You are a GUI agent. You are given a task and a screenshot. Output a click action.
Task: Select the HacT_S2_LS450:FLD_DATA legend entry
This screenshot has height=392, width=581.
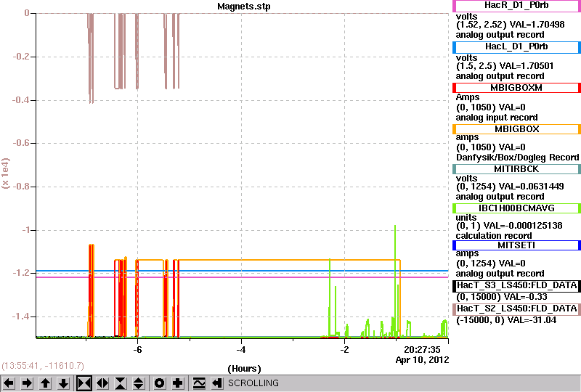516,309
